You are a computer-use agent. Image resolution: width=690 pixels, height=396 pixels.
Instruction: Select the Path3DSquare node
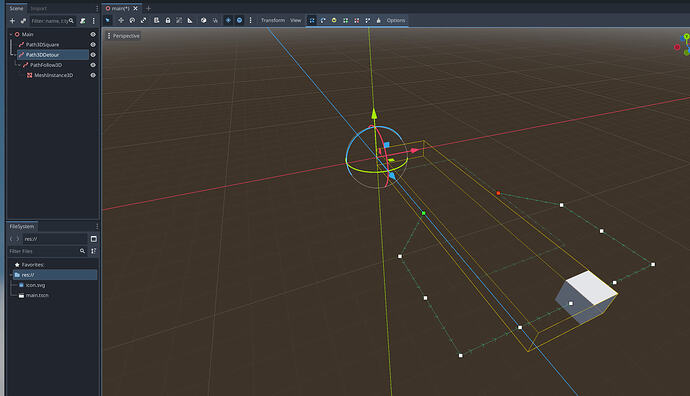[42, 44]
